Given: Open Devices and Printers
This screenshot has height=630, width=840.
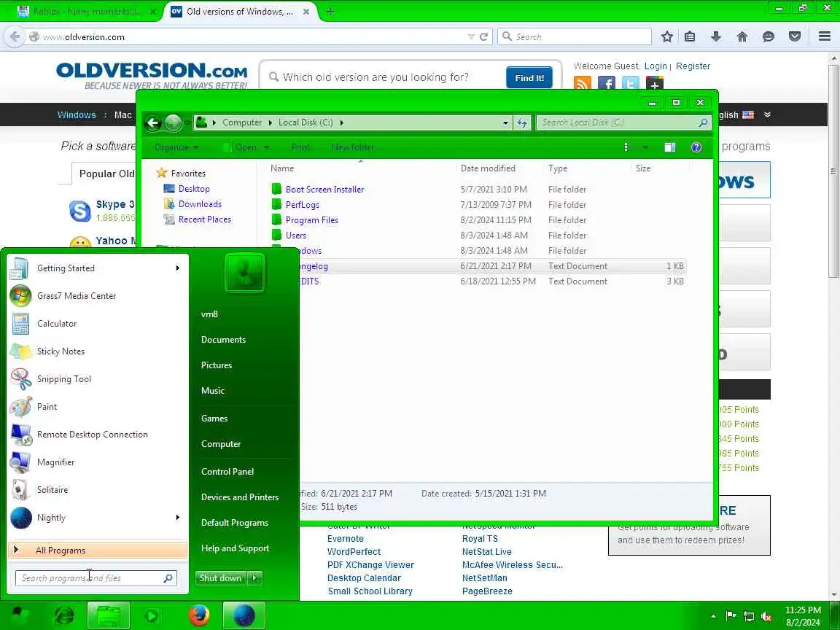Looking at the screenshot, I should [239, 497].
